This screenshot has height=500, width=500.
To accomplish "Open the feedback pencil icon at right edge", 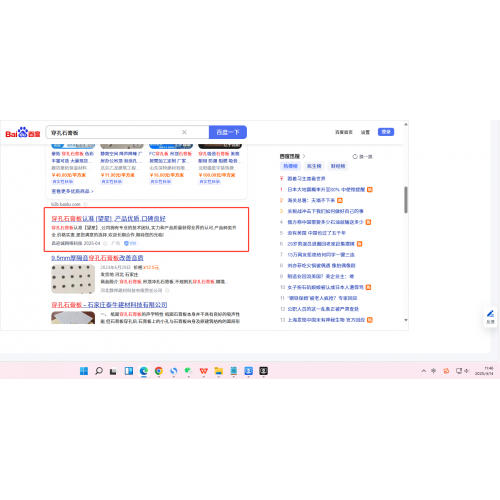I will [x=490, y=317].
